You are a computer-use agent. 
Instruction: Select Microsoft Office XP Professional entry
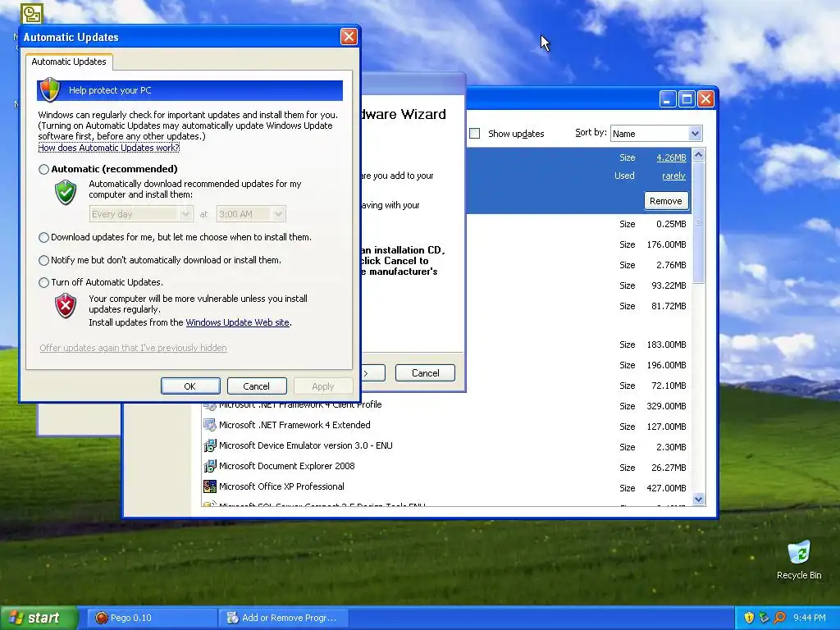tap(447, 486)
